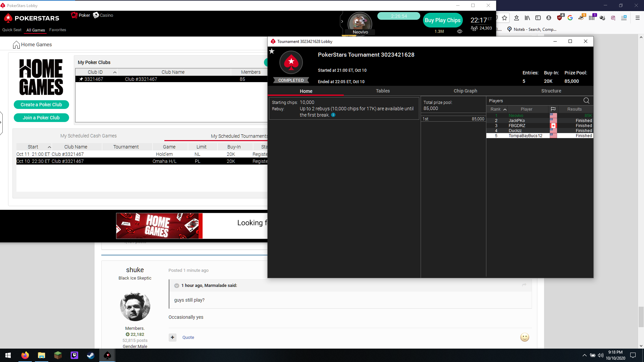Click the volume icon in system tray
Viewport: 644px width, 362px height.
tap(601, 355)
